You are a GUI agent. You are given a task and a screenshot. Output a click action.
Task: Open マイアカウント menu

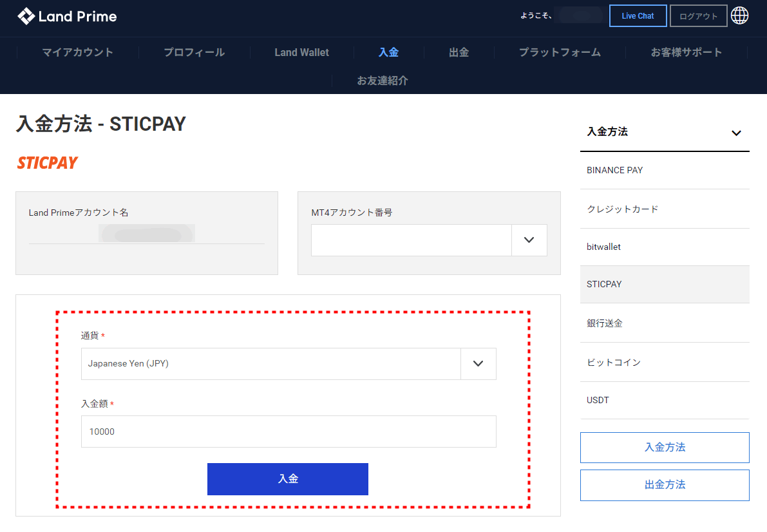tap(78, 52)
